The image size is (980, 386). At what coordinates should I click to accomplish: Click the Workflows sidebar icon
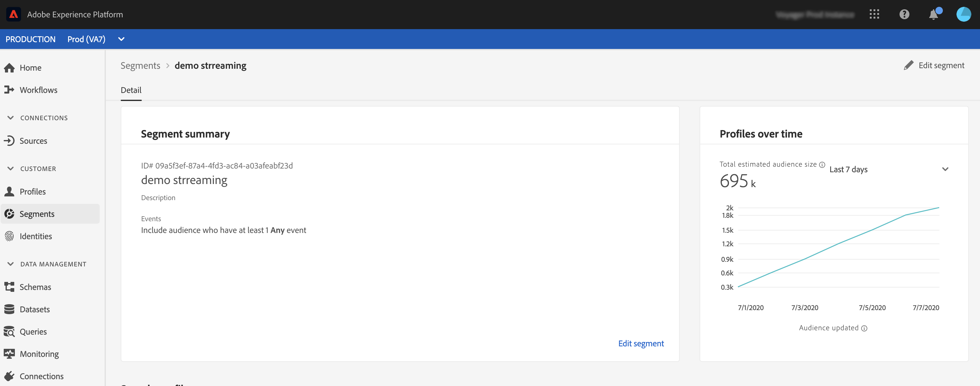(9, 90)
